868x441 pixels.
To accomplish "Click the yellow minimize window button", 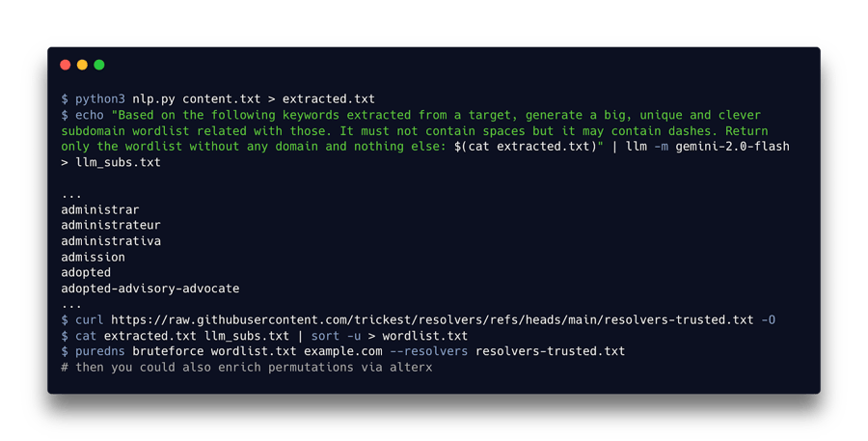I will click(x=82, y=65).
